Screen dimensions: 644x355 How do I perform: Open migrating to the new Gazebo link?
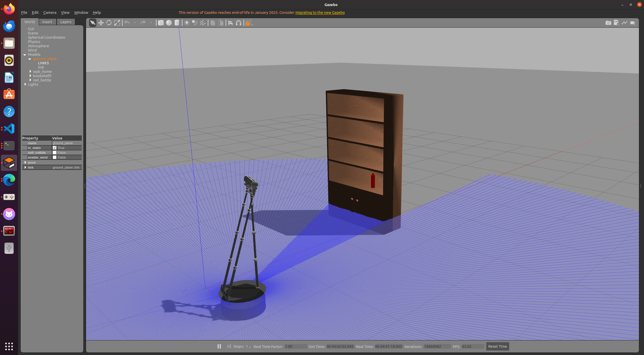320,12
